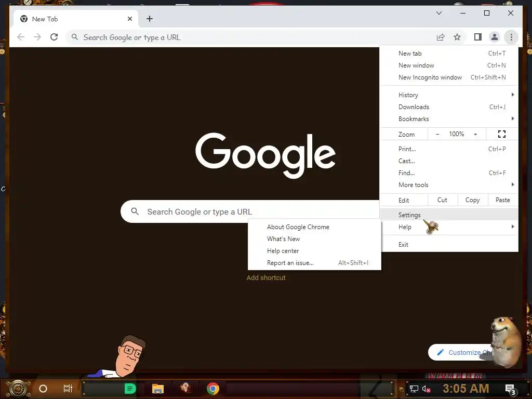532x399 pixels.
Task: Select Report an issue...
Action: tap(314, 263)
